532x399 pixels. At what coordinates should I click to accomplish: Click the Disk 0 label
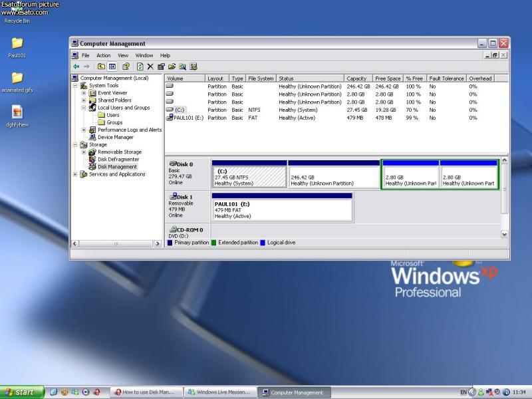185,164
